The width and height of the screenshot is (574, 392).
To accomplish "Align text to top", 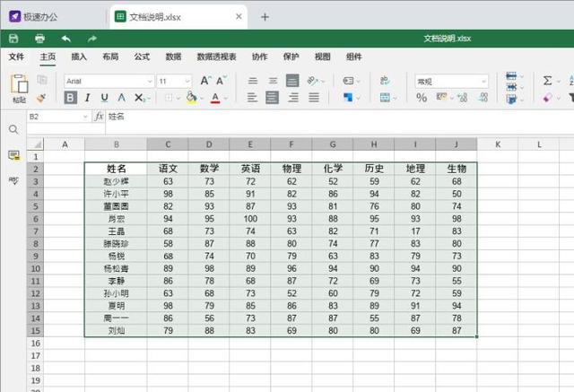I will [x=253, y=81].
